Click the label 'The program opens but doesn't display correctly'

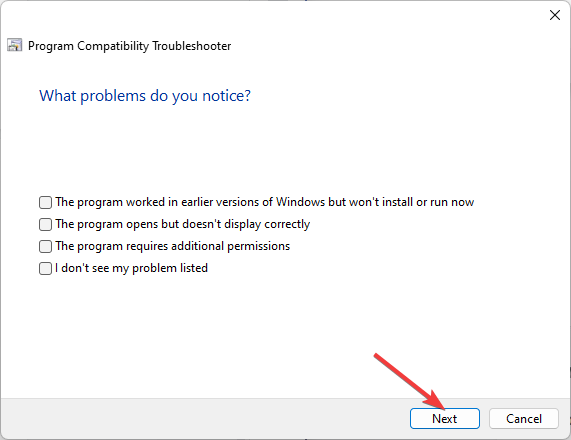click(x=182, y=224)
